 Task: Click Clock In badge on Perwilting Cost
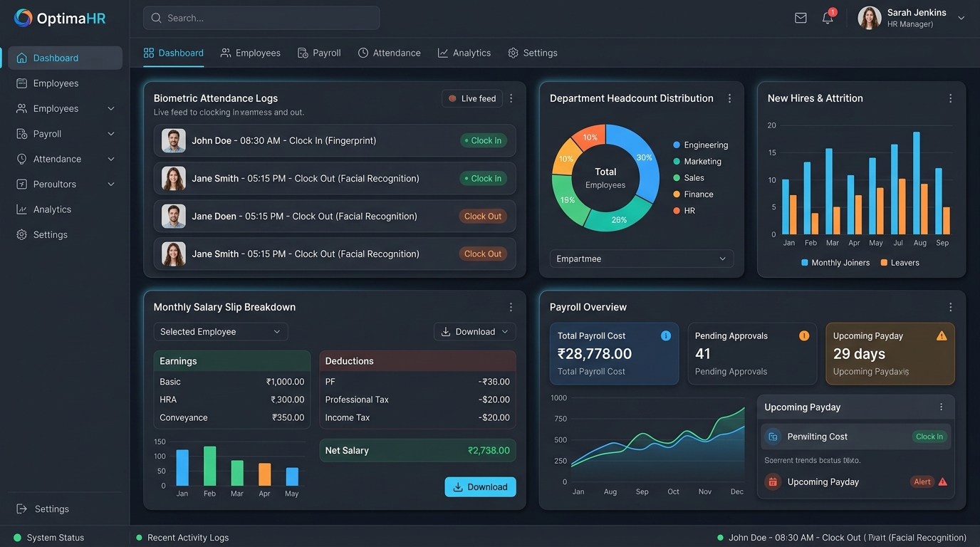point(929,437)
